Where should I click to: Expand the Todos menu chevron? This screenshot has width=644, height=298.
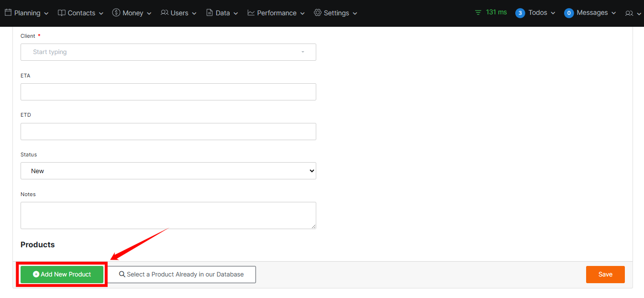[x=553, y=13]
